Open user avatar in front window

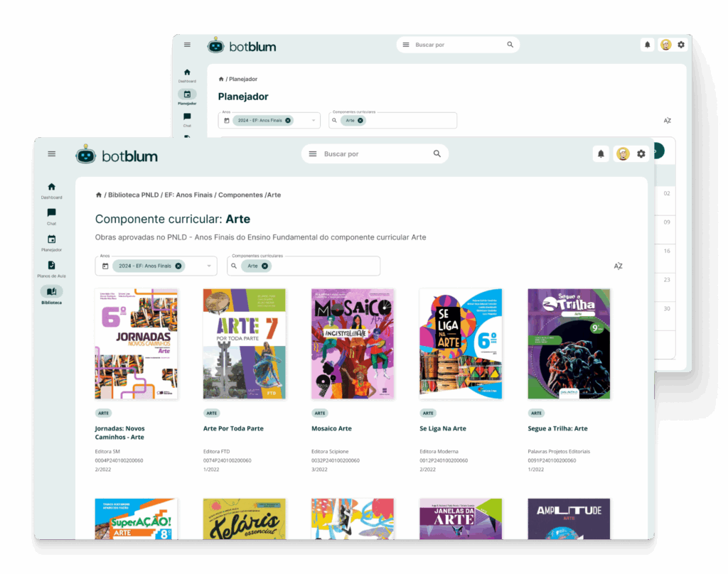pyautogui.click(x=623, y=154)
